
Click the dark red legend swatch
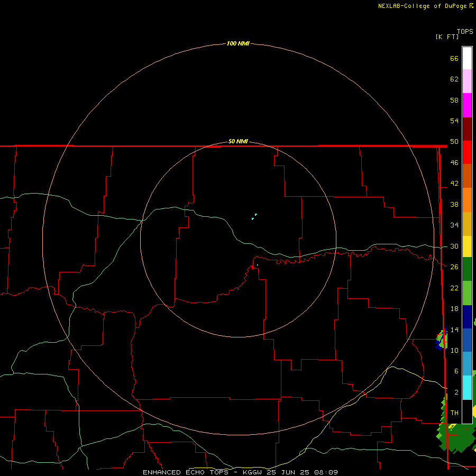point(467,129)
